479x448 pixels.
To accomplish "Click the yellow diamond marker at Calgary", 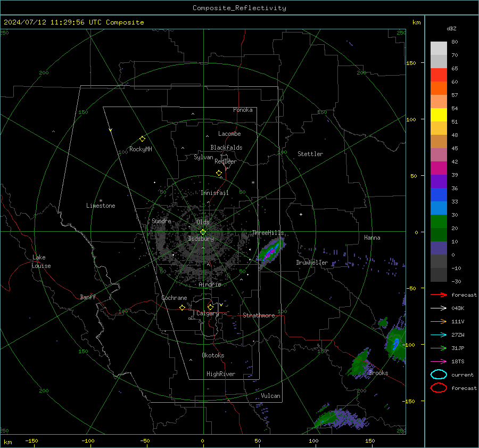I will (x=210, y=307).
